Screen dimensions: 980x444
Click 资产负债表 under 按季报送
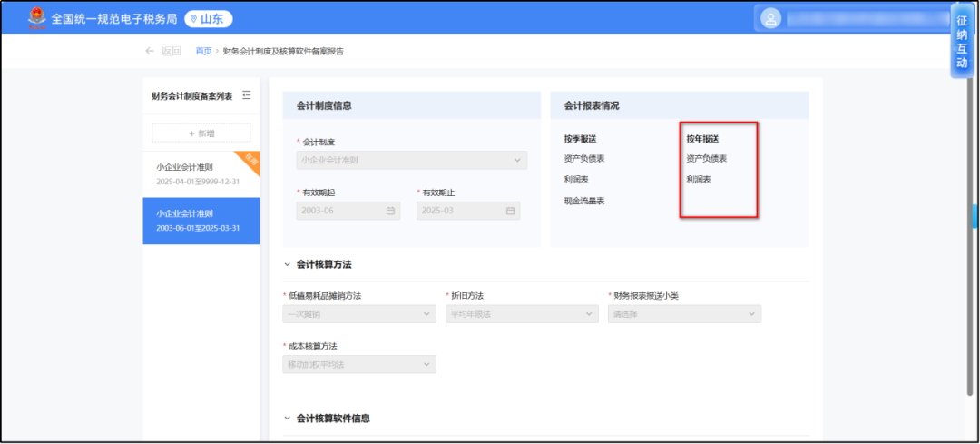coord(584,159)
